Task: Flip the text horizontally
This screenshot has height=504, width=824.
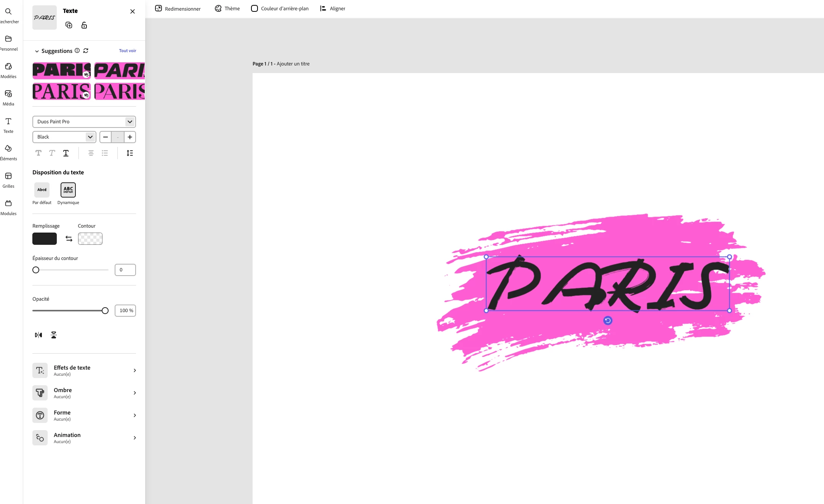Action: [x=38, y=335]
